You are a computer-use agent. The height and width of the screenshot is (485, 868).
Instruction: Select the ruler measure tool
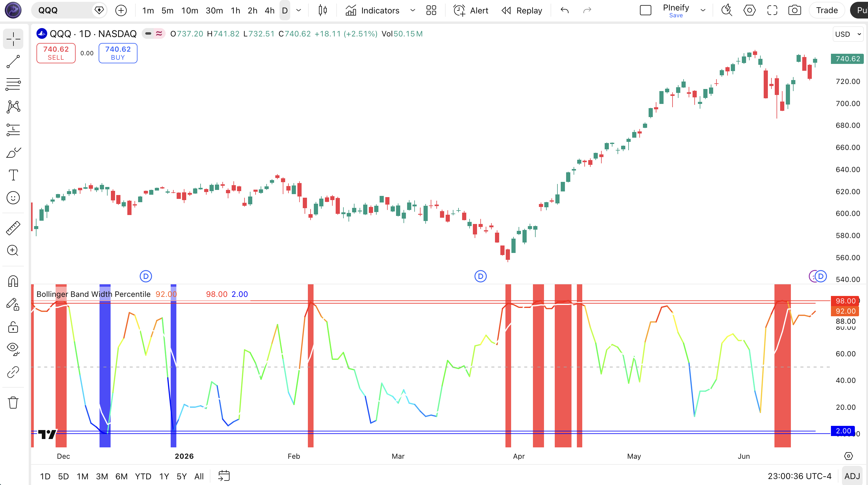pos(13,228)
